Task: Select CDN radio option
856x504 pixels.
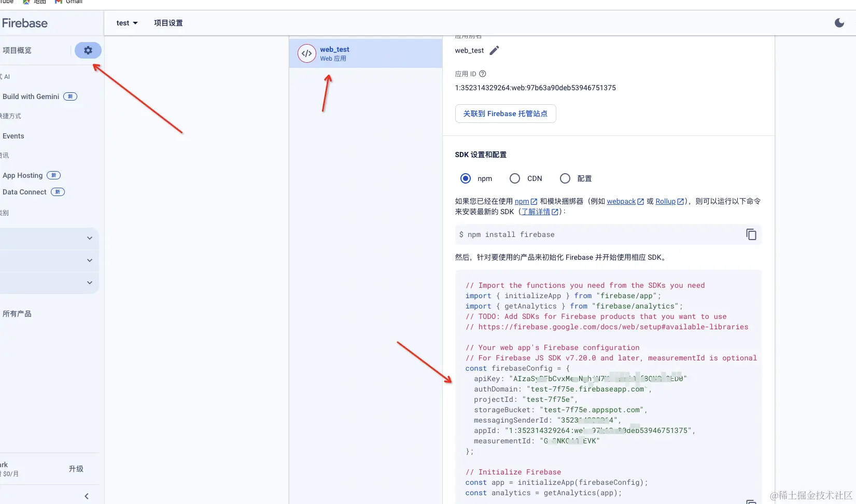Action: pos(515,178)
